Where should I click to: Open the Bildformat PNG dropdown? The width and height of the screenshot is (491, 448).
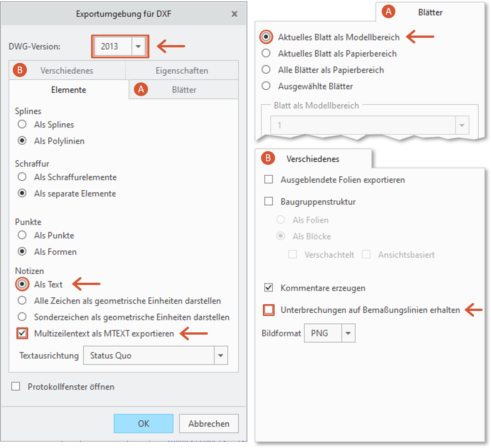point(348,333)
